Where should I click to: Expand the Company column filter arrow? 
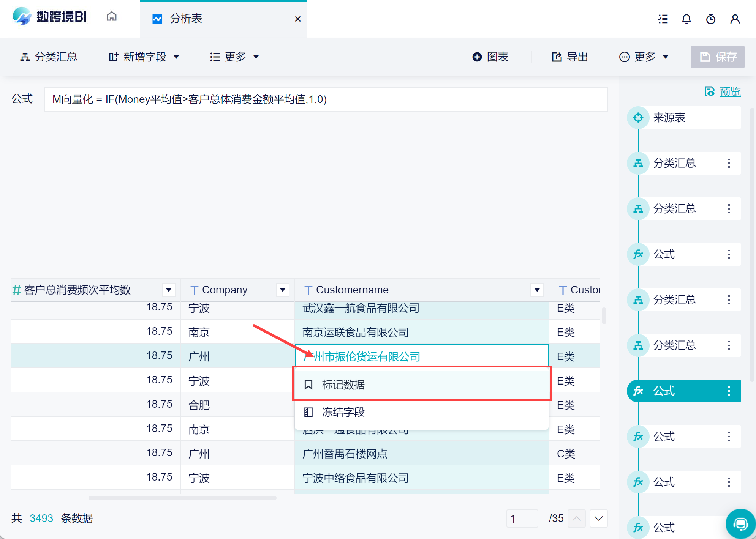[282, 290]
